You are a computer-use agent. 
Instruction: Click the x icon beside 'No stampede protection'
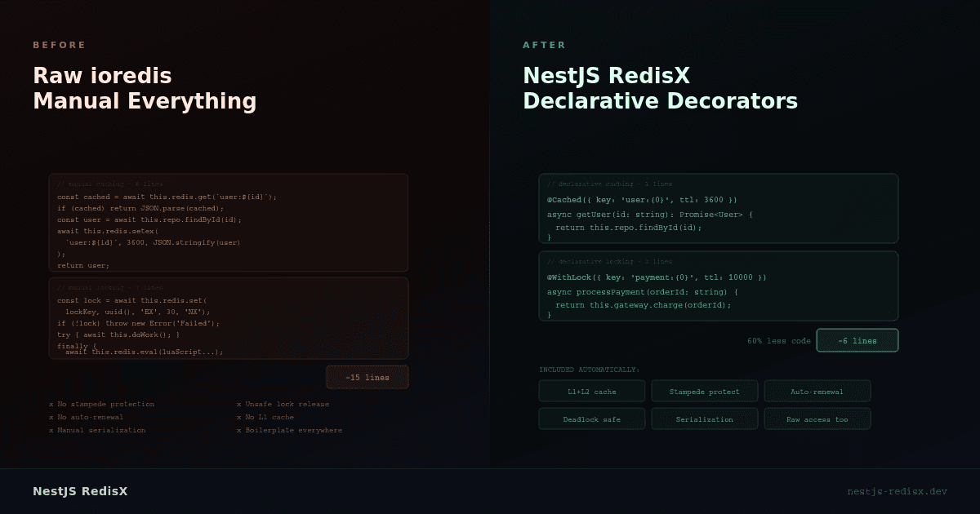pyautogui.click(x=51, y=404)
